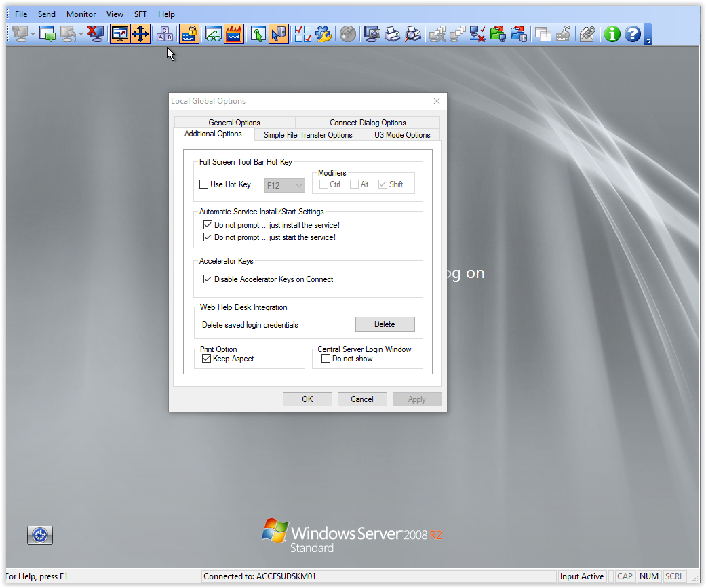
Task: Open the chat window toolbar icon
Action: (47, 34)
